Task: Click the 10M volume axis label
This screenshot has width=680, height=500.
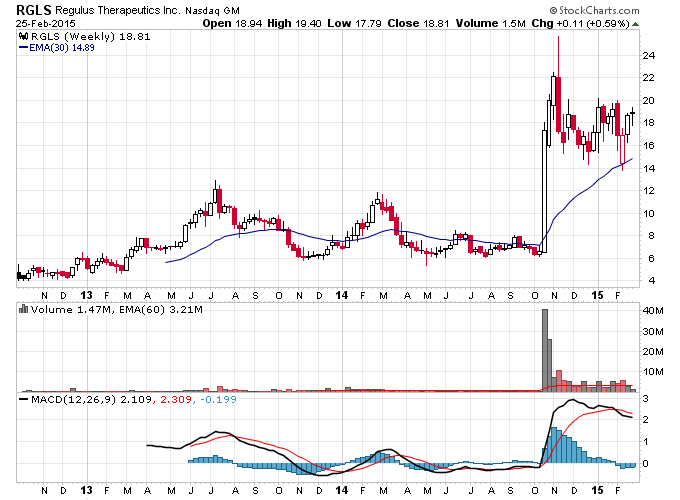Action: [x=653, y=372]
